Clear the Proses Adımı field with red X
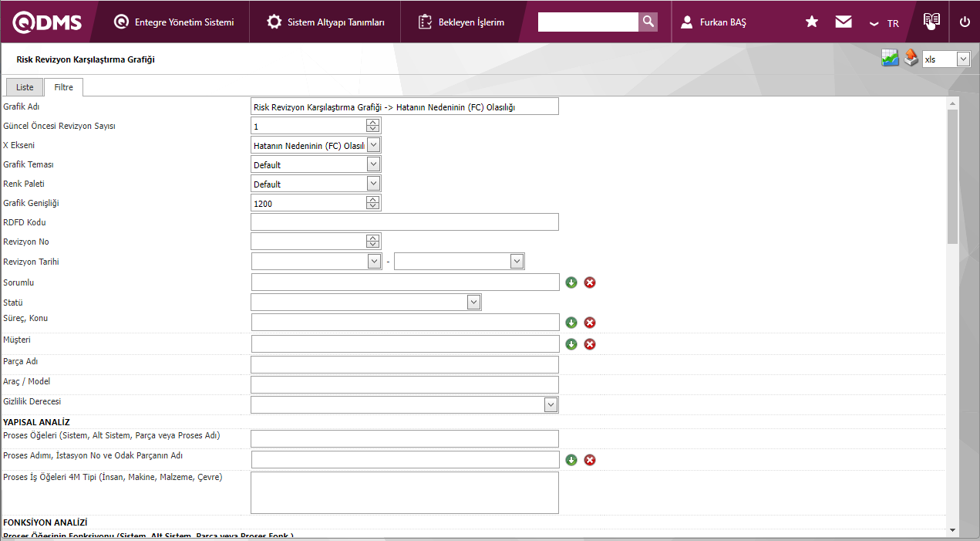The height and width of the screenshot is (541, 980). pyautogui.click(x=590, y=460)
